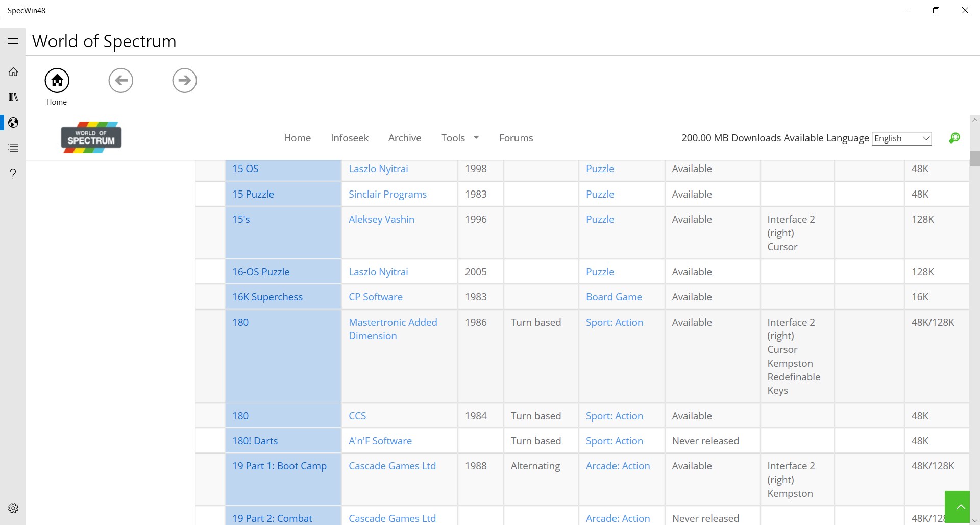Open the 15's game entry

241,219
